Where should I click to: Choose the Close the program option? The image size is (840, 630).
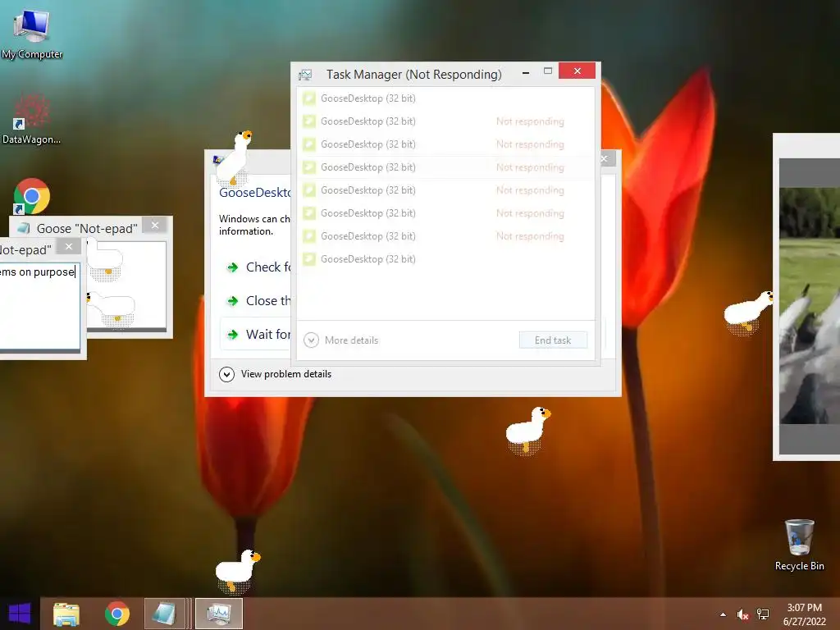click(258, 300)
